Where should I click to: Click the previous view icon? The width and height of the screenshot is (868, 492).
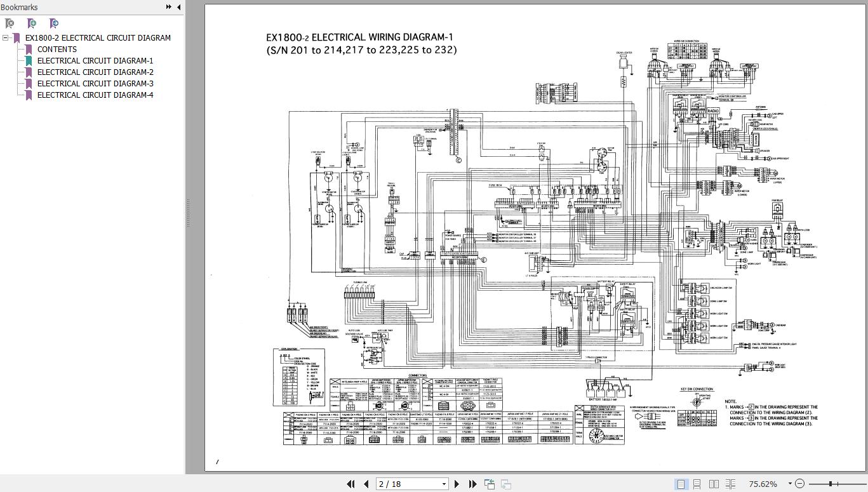coord(490,484)
